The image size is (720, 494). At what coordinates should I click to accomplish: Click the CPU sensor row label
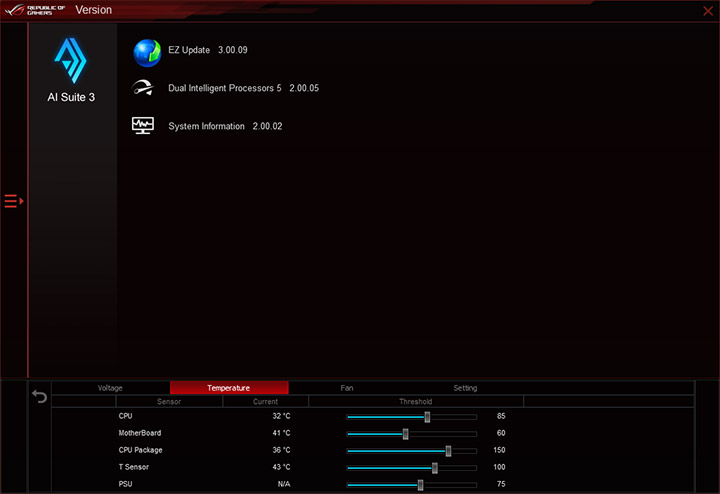[x=125, y=416]
